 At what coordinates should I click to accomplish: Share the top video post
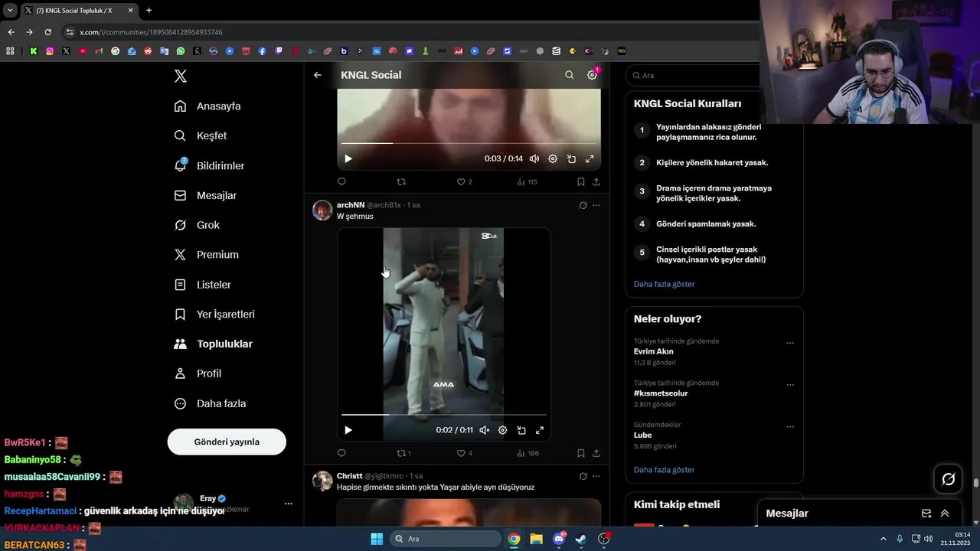[596, 181]
